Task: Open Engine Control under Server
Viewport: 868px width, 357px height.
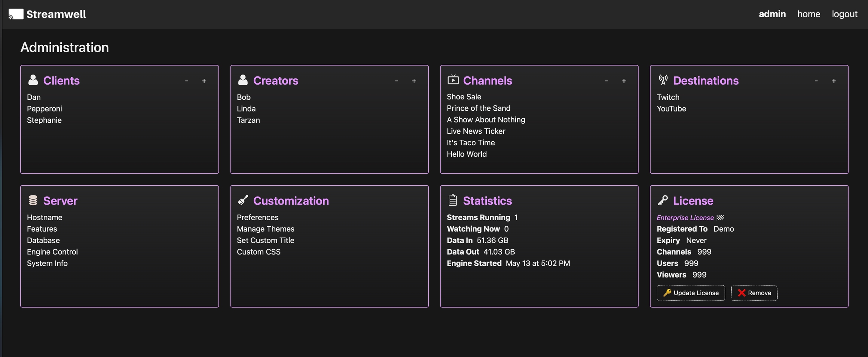Action: tap(52, 252)
